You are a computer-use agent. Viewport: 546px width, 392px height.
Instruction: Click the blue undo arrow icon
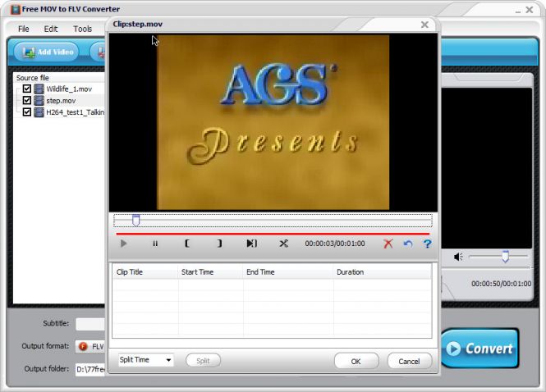click(x=408, y=244)
